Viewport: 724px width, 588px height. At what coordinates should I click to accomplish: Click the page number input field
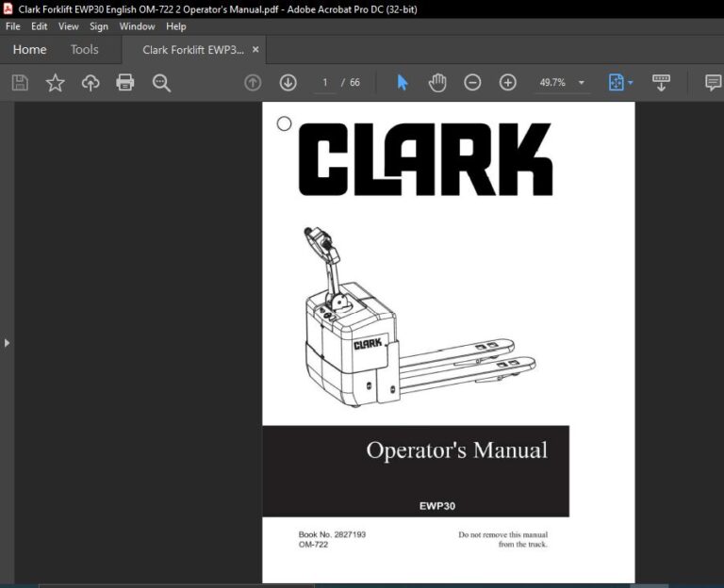[x=325, y=83]
